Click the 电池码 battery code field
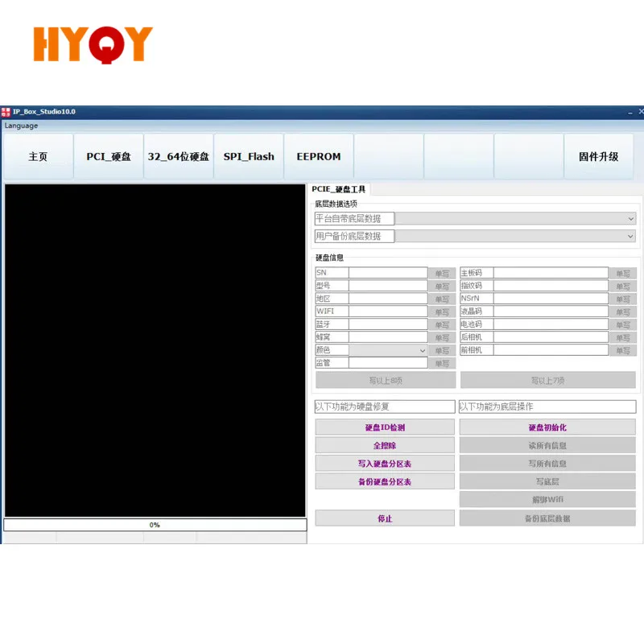The height and width of the screenshot is (644, 644). click(551, 324)
